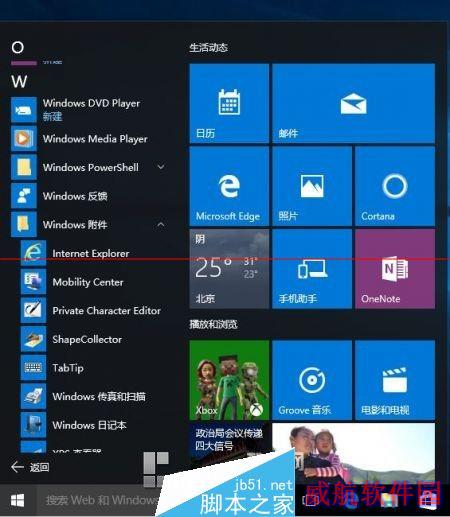Launch the Groove 音乐 tile

point(312,380)
